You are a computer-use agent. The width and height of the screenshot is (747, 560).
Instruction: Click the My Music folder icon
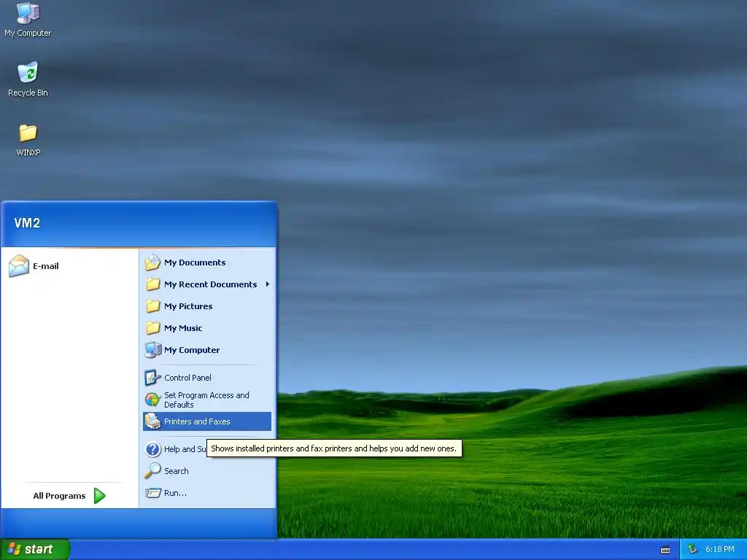pyautogui.click(x=153, y=328)
